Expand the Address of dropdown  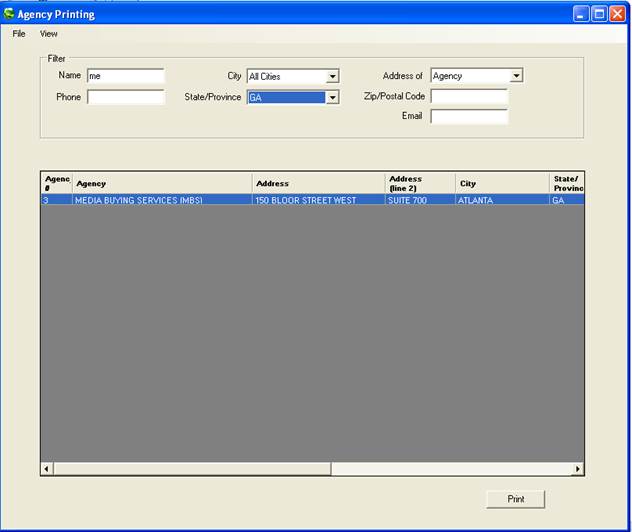point(516,76)
